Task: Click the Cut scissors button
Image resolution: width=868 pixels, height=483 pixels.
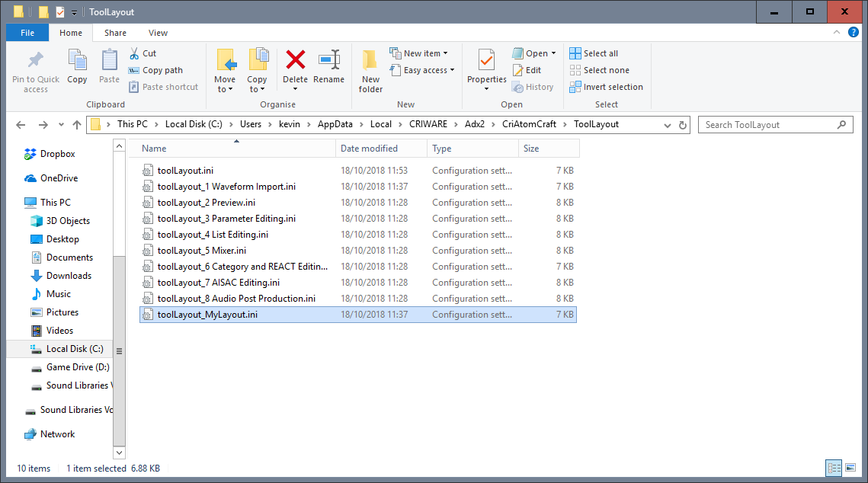Action: [143, 53]
